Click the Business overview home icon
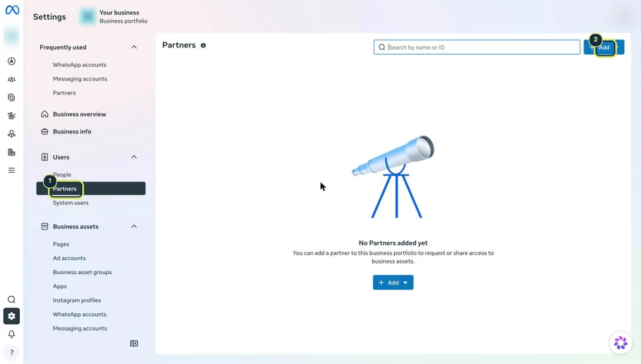Screen dimensions: 641x364 [45, 114]
